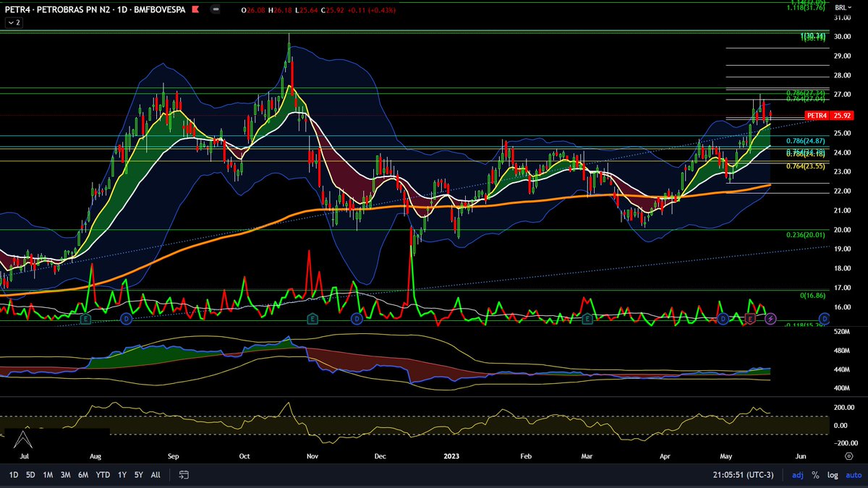The height and width of the screenshot is (488, 868).
Task: Toggle the percent scale mode
Action: click(815, 475)
